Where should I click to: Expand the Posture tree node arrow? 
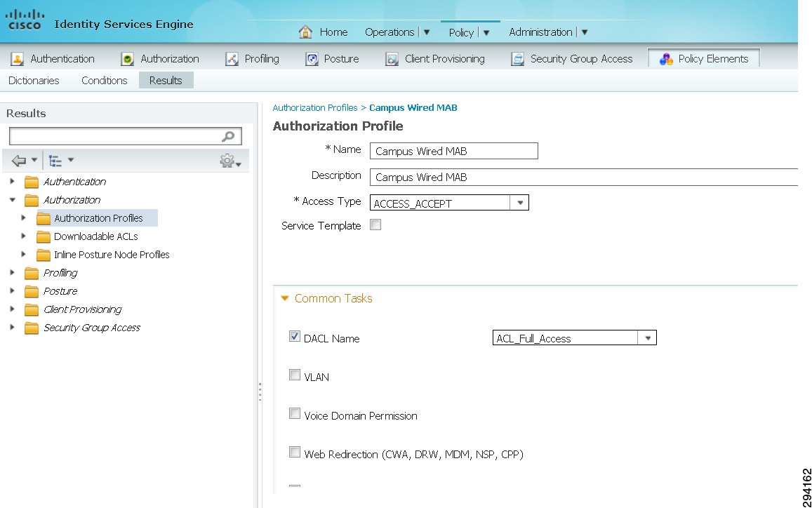(13, 290)
